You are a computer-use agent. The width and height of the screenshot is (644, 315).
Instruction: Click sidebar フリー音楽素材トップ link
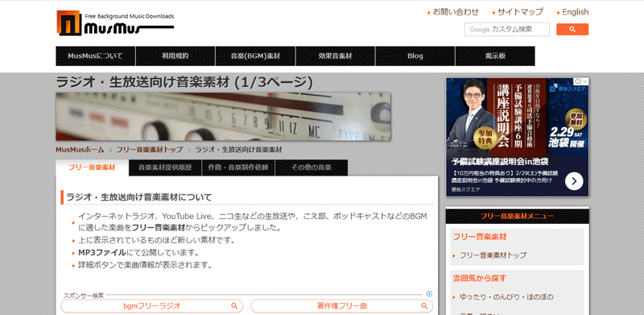point(493,255)
